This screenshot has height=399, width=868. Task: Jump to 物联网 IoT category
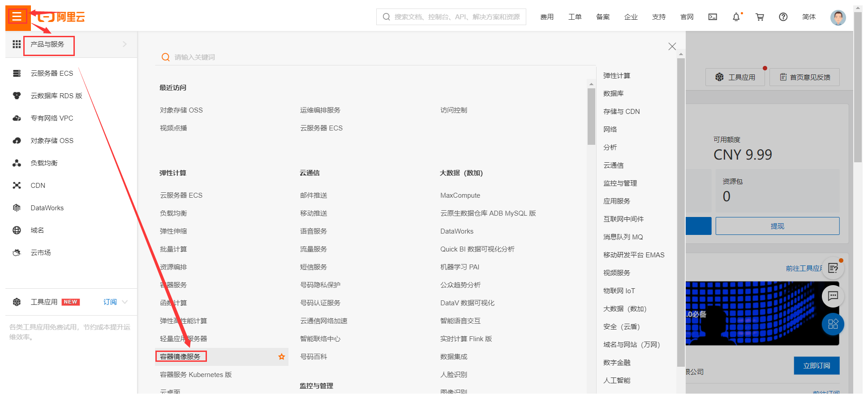tap(619, 291)
